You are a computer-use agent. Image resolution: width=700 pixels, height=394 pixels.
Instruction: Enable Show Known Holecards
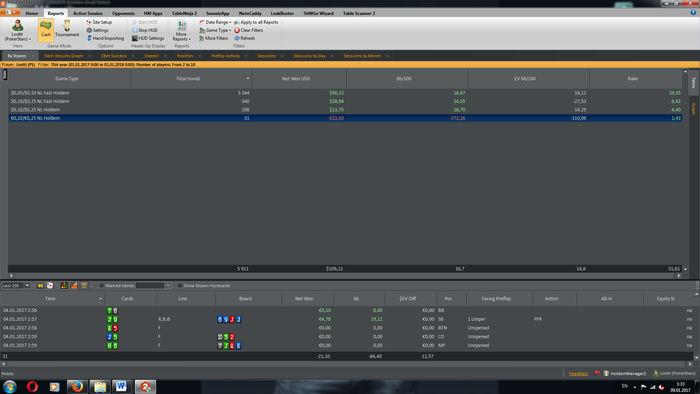pos(180,286)
